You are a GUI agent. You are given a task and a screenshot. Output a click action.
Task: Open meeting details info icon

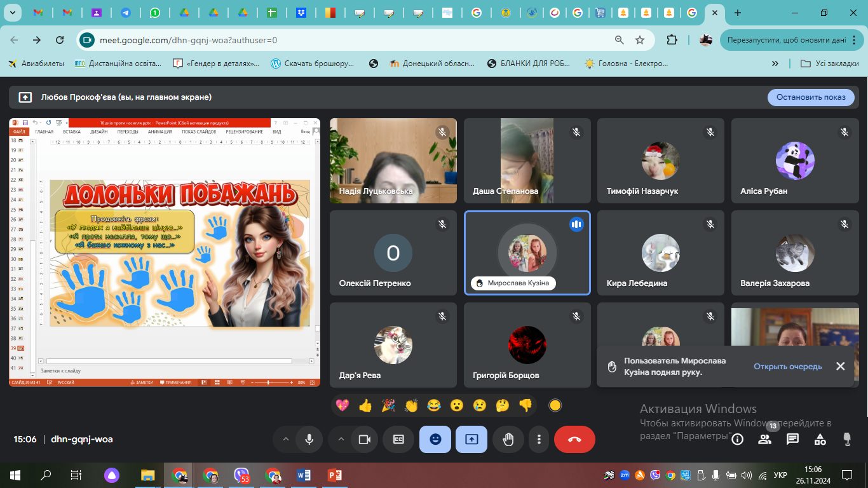(737, 439)
